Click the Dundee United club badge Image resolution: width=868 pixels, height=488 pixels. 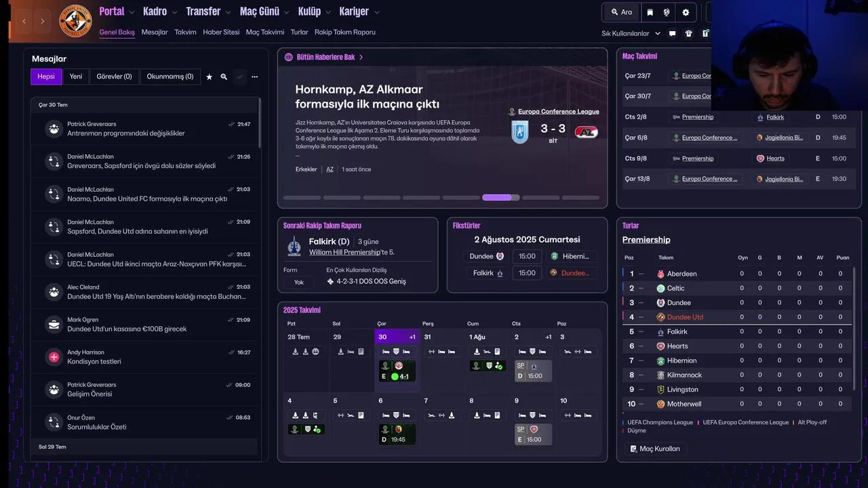(75, 21)
